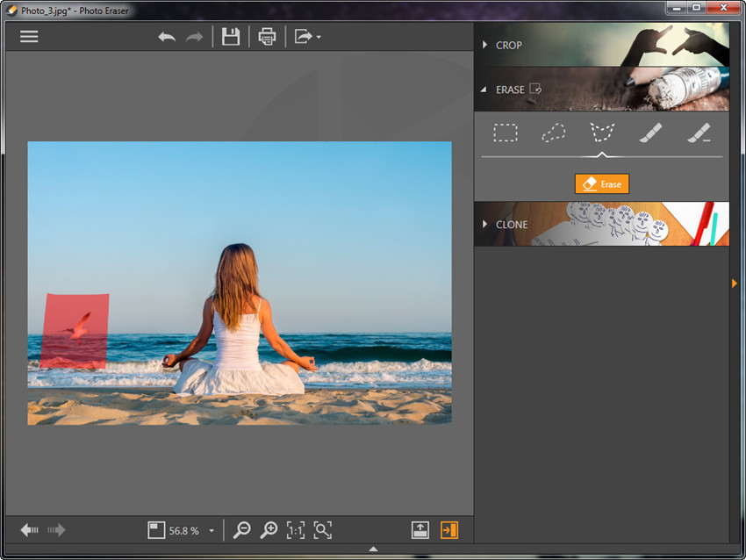Zoom in with the plus magnifier
746x560 pixels.
[x=269, y=530]
